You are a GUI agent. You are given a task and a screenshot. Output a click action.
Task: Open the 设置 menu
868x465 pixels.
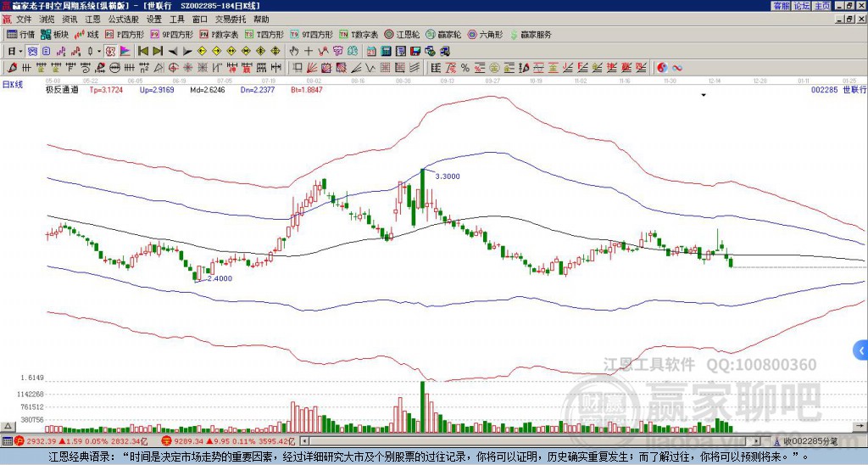point(154,20)
